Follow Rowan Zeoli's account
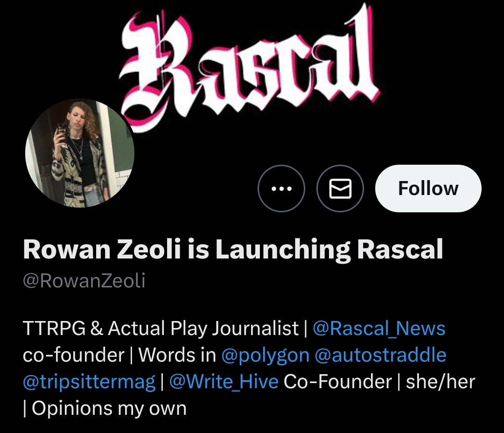The width and height of the screenshot is (504, 433). pyautogui.click(x=428, y=189)
